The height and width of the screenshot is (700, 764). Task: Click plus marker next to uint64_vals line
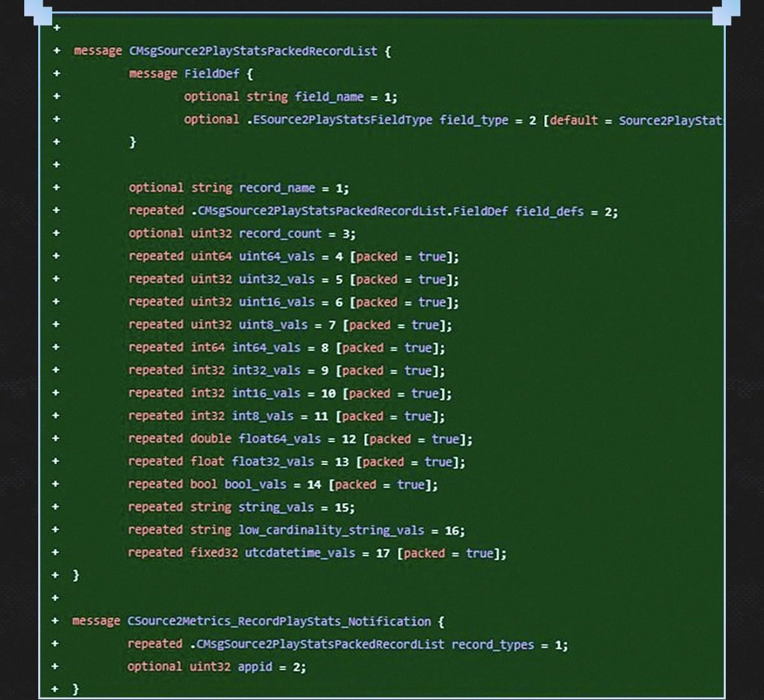[56, 256]
